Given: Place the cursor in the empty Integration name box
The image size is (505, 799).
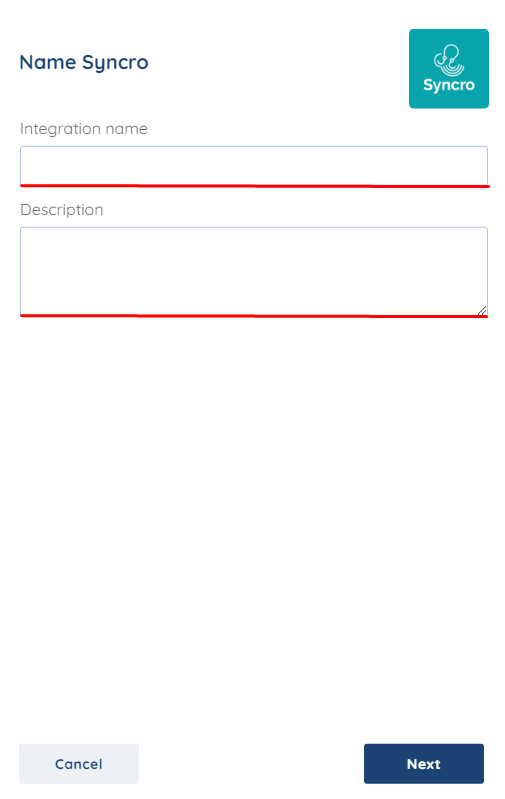Looking at the screenshot, I should click(x=254, y=165).
